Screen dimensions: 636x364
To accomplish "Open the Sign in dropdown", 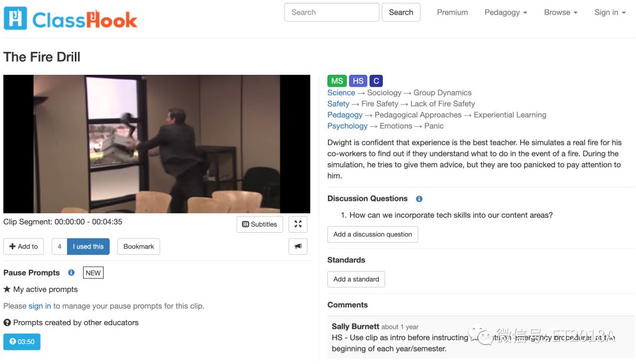I will tap(610, 12).
